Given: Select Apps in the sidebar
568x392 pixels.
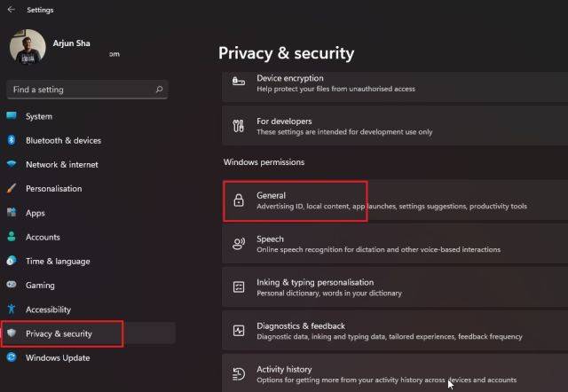Looking at the screenshot, I should [35, 213].
